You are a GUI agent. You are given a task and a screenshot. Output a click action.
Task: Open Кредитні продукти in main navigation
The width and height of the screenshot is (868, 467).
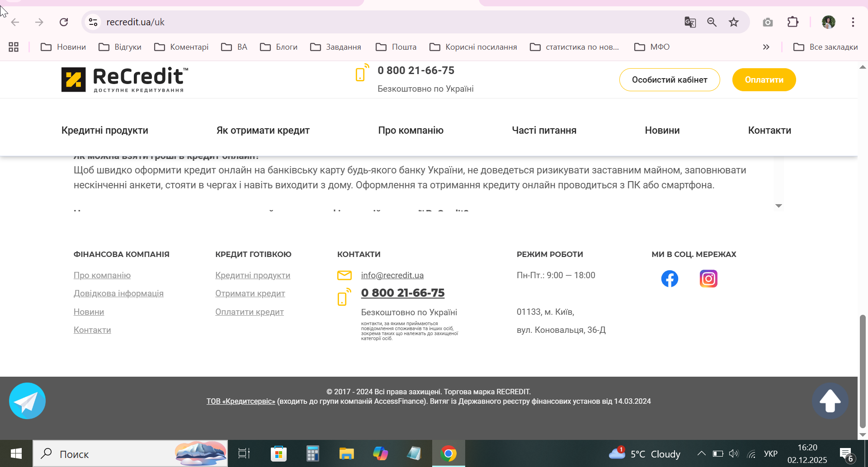point(105,131)
